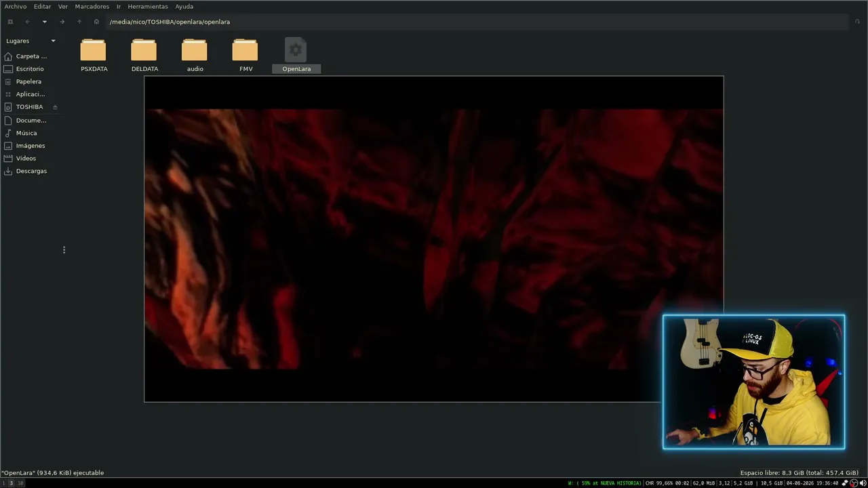This screenshot has width=868, height=488.
Task: Open the Ver menu
Action: [x=63, y=7]
